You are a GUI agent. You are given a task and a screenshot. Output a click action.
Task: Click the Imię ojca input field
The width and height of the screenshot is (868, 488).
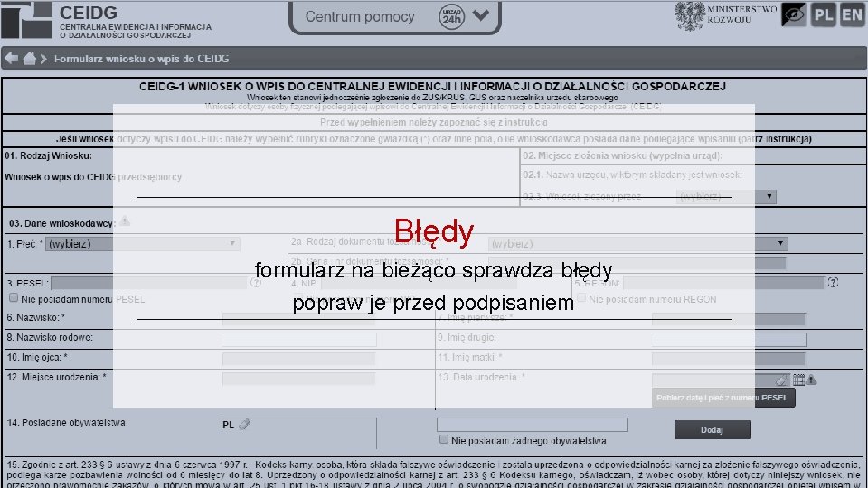(x=299, y=359)
